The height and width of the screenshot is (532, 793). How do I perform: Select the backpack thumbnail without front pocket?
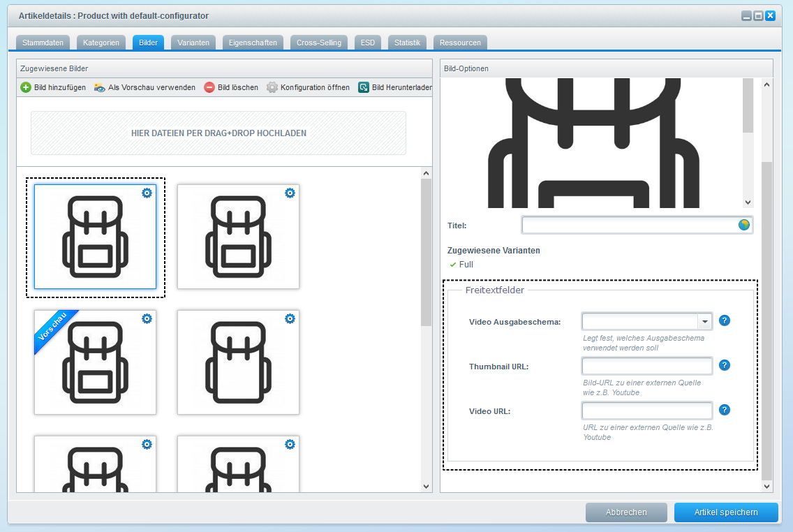pos(238,362)
